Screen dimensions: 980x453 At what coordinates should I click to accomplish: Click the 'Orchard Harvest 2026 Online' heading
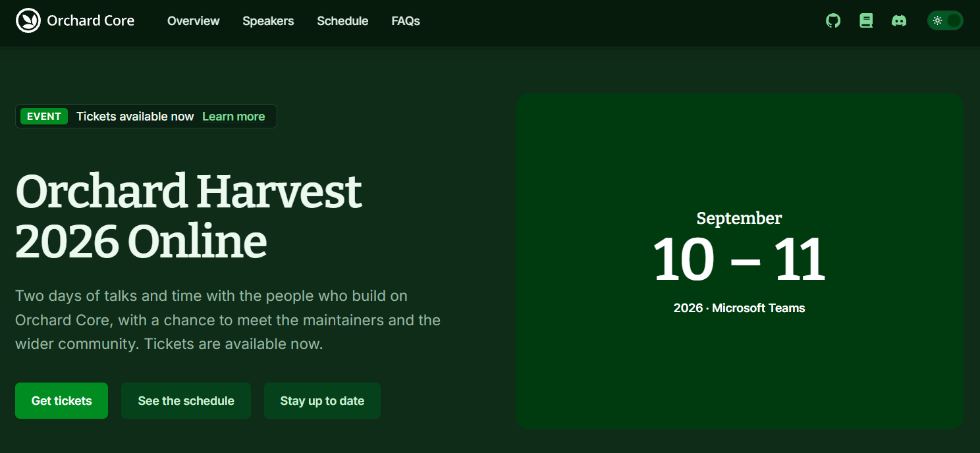point(188,216)
